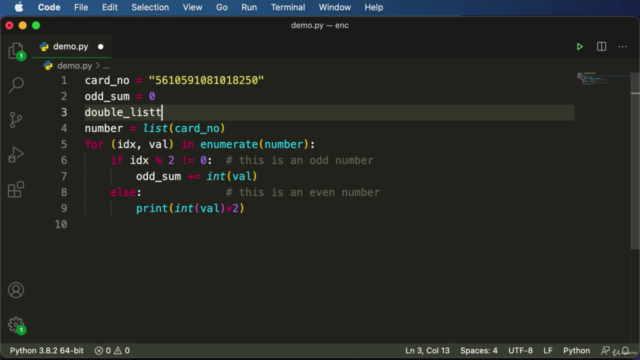The width and height of the screenshot is (640, 360).
Task: Click the Python icon in breadcrumb
Action: click(48, 66)
